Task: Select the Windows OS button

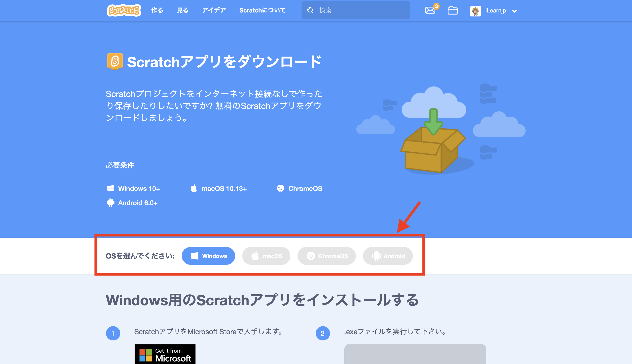Action: (208, 256)
